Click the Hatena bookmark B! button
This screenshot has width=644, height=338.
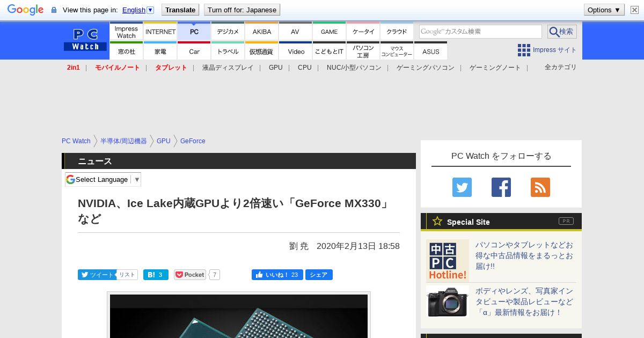[x=156, y=275]
